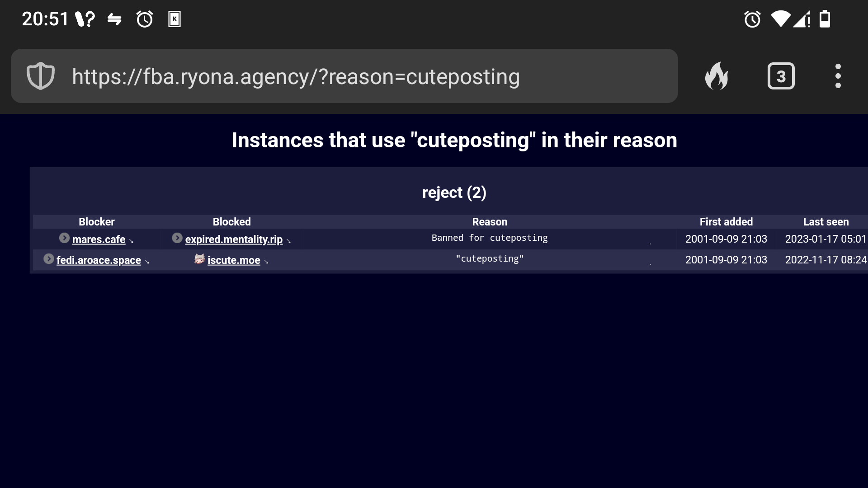This screenshot has height=488, width=868.
Task: Click the circle arrow icon beside expired.mentality.rip
Action: (177, 238)
